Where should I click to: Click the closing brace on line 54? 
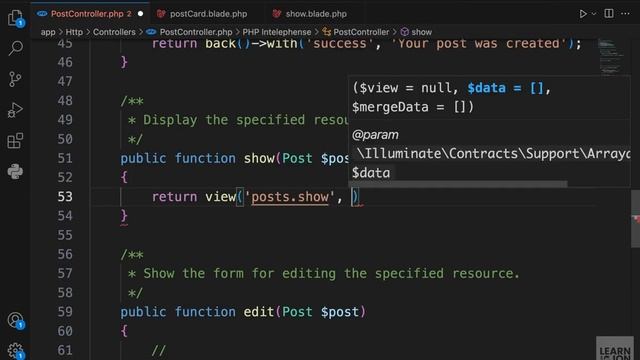coord(124,216)
